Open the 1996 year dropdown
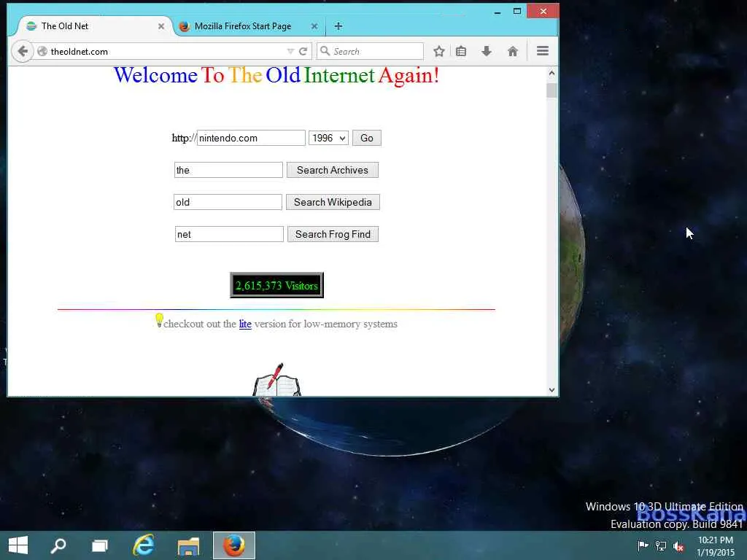Viewport: 747px width, 560px height. [328, 138]
